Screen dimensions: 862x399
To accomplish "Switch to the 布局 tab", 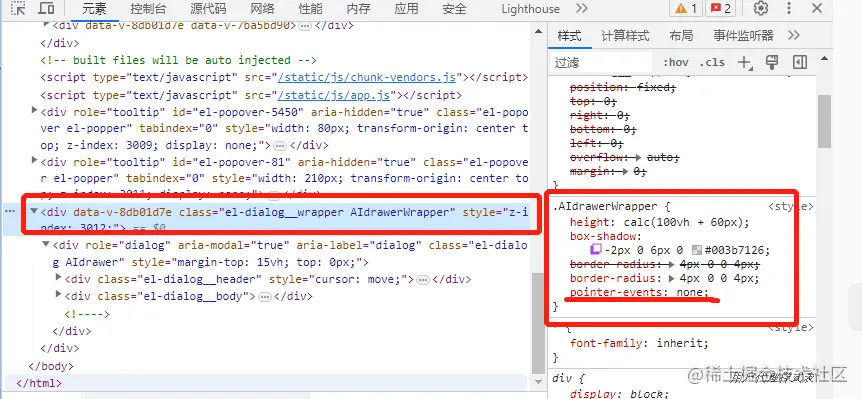I will pos(681,36).
